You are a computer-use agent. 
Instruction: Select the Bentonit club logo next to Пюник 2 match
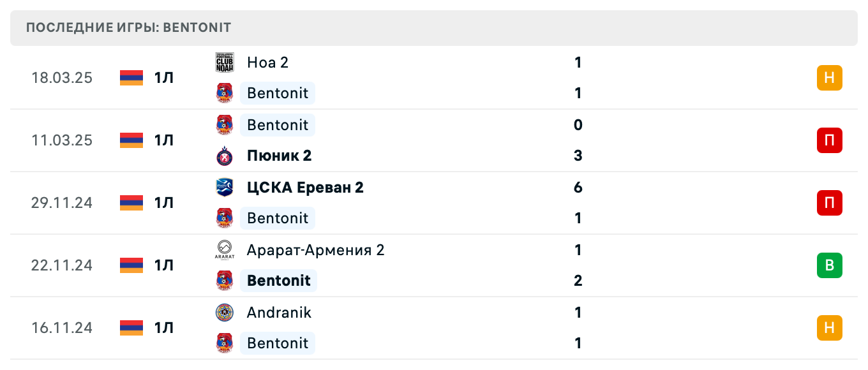tap(225, 125)
